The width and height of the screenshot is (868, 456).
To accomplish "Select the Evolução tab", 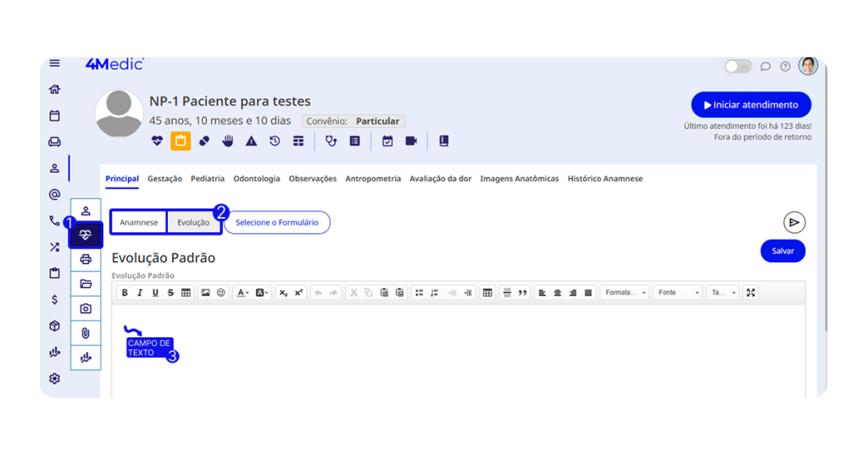I will (x=193, y=223).
